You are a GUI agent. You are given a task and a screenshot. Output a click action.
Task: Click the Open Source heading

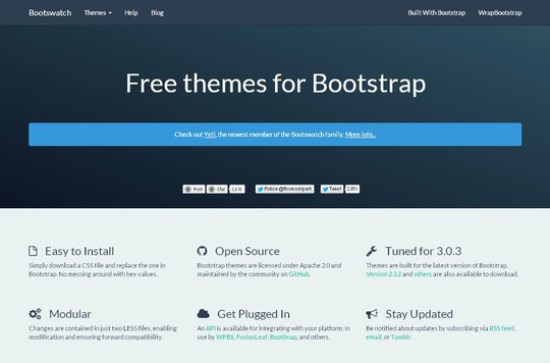click(247, 251)
